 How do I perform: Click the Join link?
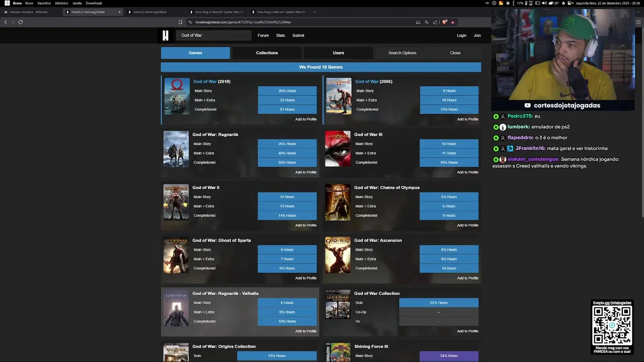477,36
